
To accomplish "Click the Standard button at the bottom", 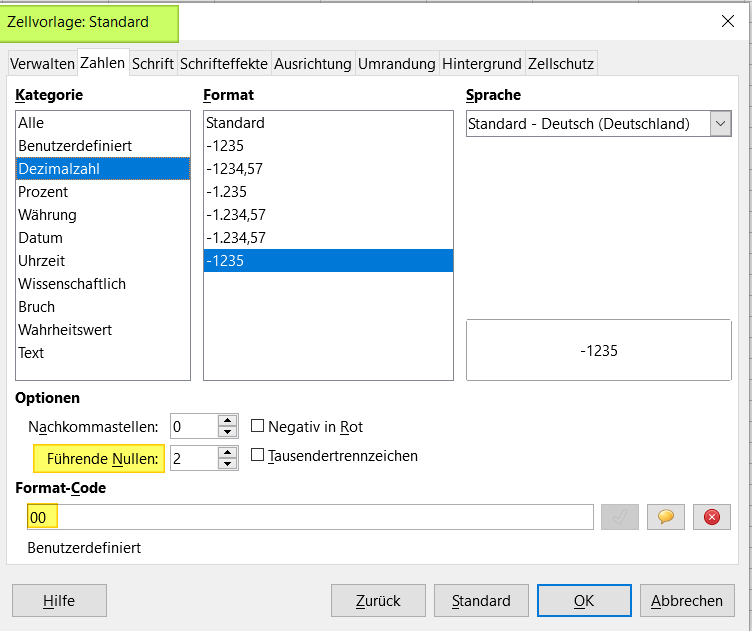I will click(481, 600).
